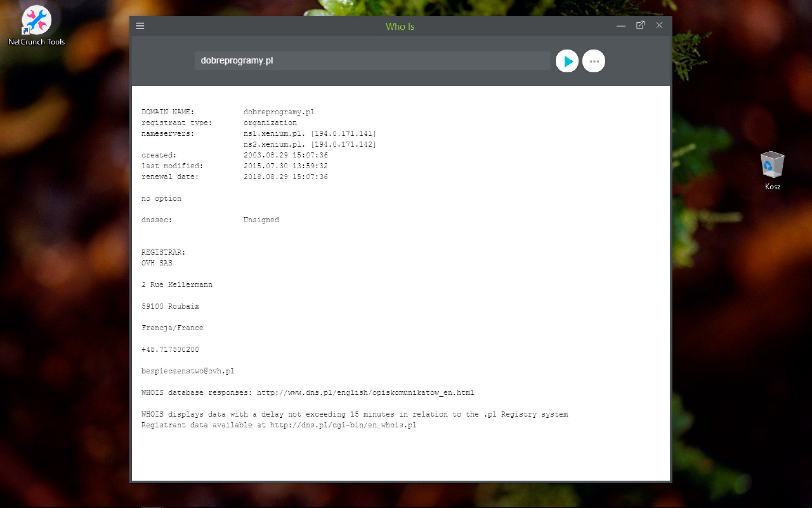The image size is (812, 508).
Task: Click the +48.717500200 phone number
Action: pyautogui.click(x=170, y=350)
